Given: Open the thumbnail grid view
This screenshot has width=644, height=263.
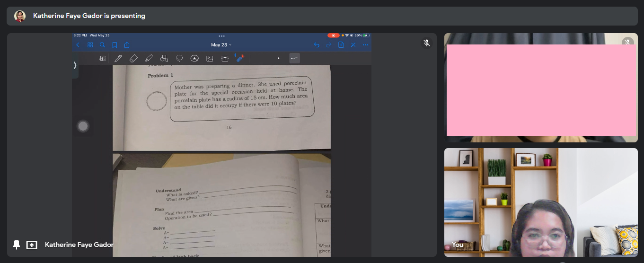Looking at the screenshot, I should pyautogui.click(x=90, y=45).
